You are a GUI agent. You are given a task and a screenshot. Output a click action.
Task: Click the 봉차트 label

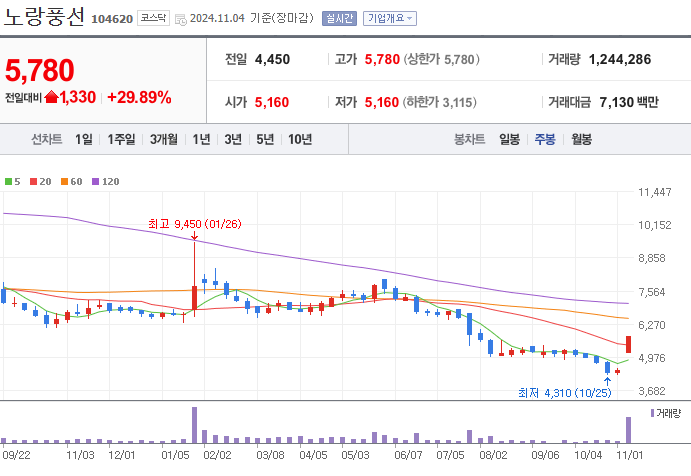click(x=470, y=140)
